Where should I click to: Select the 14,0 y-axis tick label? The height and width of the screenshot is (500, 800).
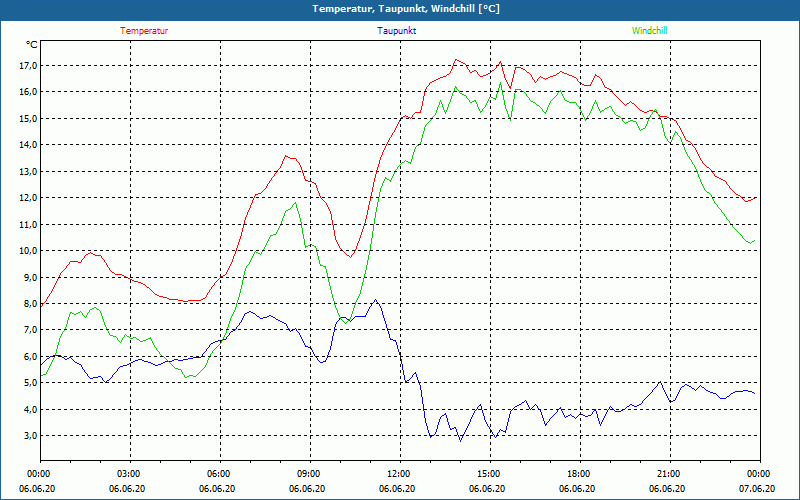[x=27, y=145]
